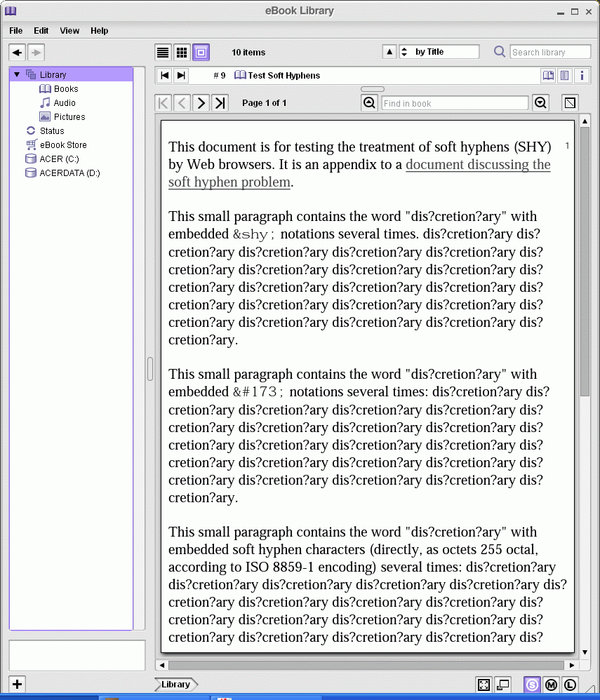Go forward with the right arrow button
The image size is (600, 700).
[x=36, y=53]
